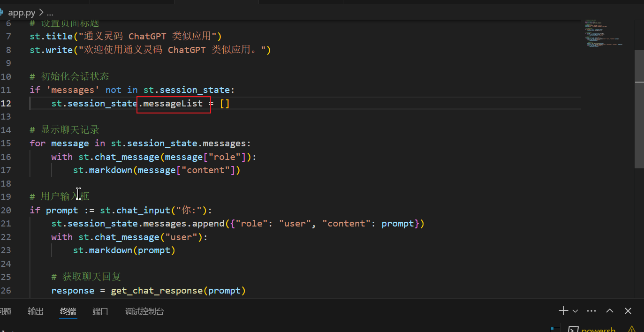Viewport: 644px width, 332px height.
Task: Click the app.py breadcrumb item
Action: 21,13
